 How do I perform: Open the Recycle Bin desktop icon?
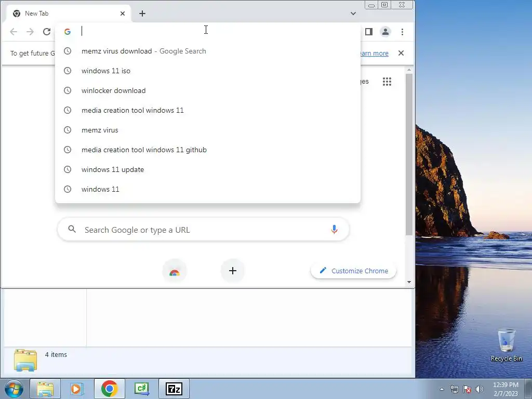click(x=506, y=345)
